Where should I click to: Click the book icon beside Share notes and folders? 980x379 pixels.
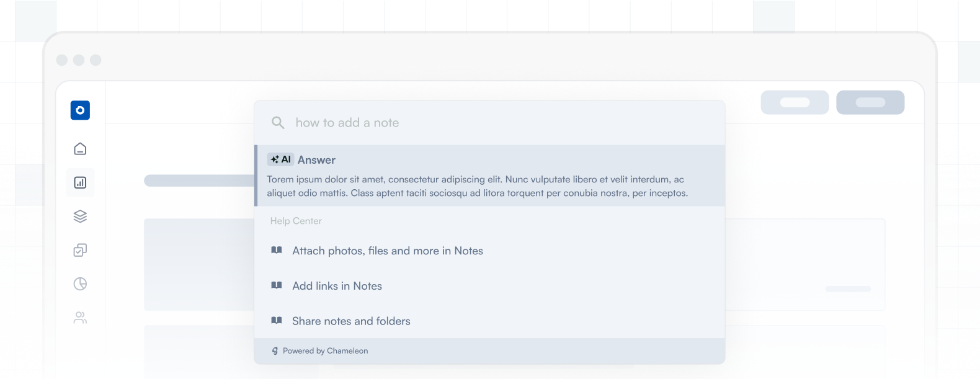(277, 321)
